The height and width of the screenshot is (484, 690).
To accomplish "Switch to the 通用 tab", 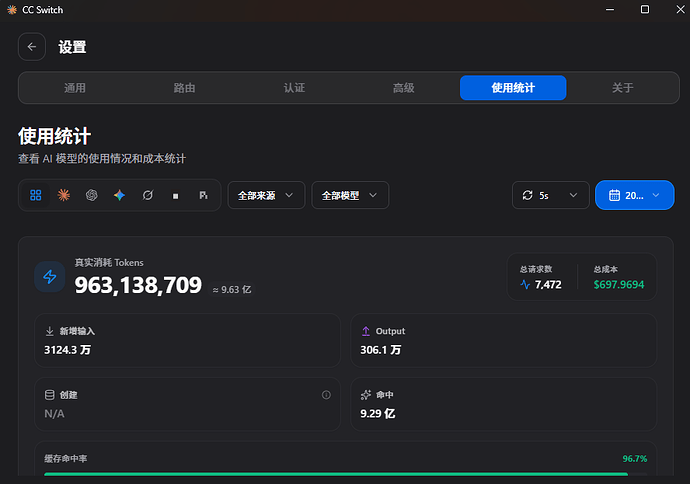I will pos(75,88).
